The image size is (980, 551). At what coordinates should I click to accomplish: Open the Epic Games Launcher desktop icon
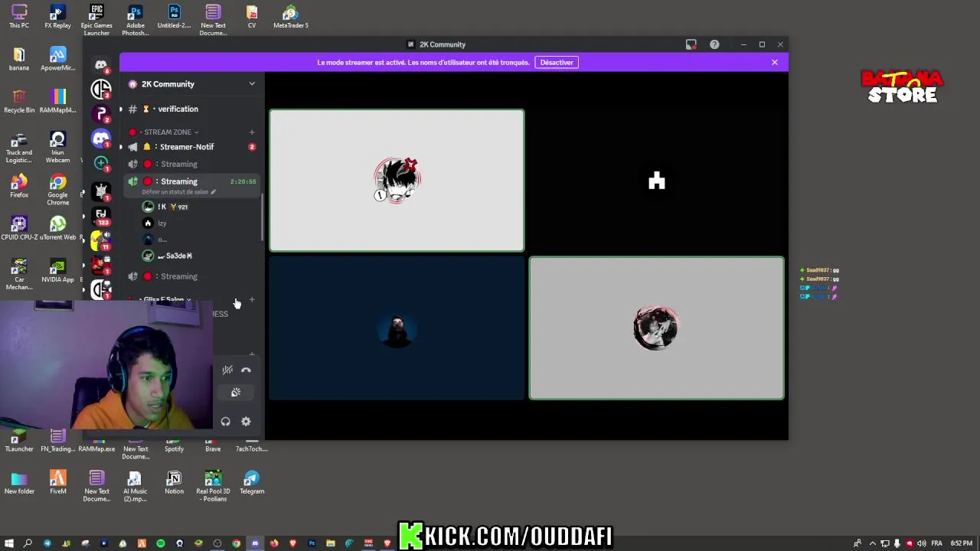point(96,20)
